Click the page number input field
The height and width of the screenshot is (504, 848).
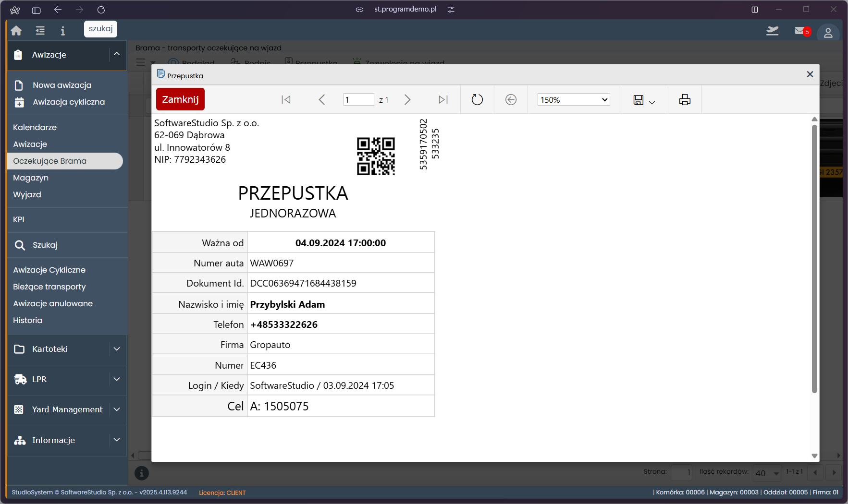[x=358, y=100]
